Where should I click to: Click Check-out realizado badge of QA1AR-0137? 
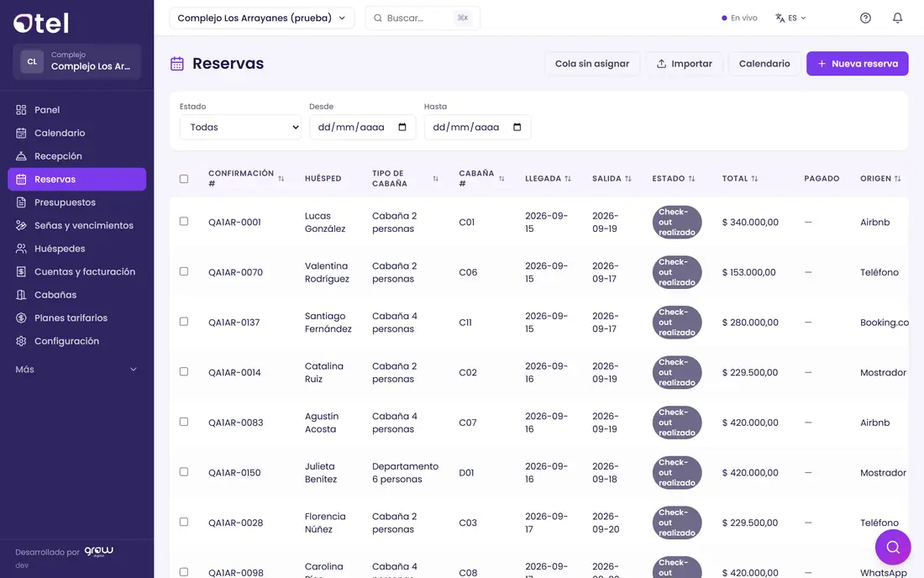click(x=676, y=323)
